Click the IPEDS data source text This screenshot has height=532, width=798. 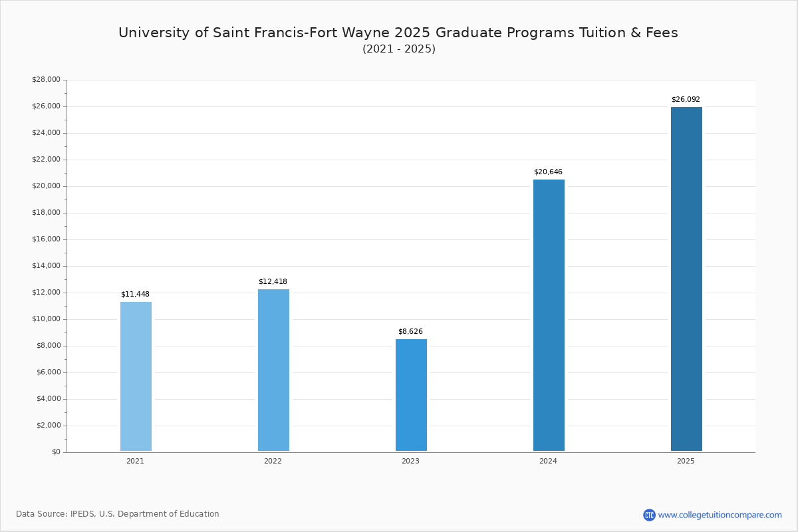pyautogui.click(x=118, y=514)
